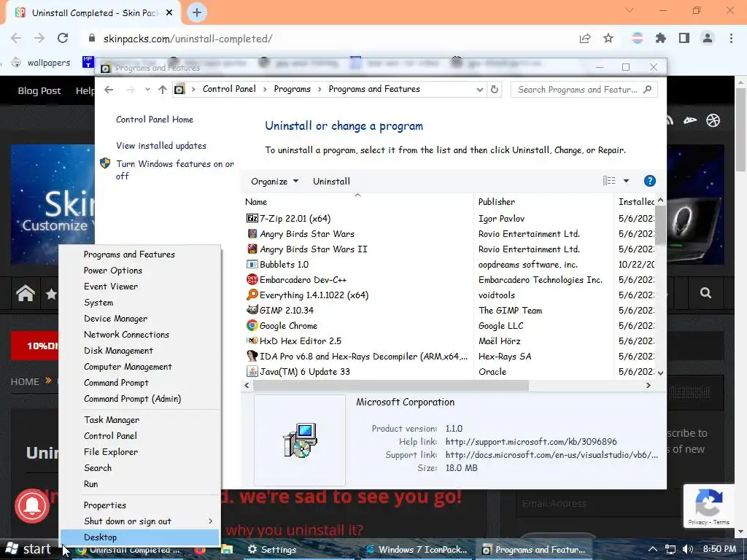This screenshot has height=560, width=747.
Task: Click the Google Chrome list icon
Action: click(x=252, y=325)
